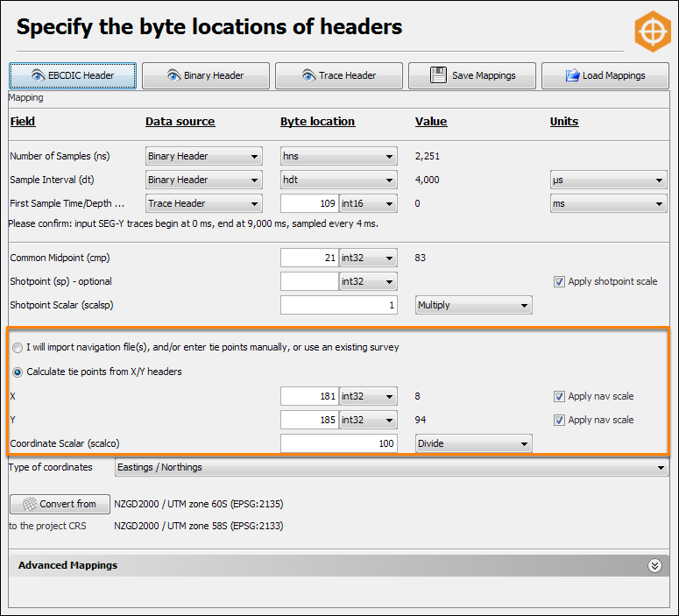This screenshot has height=616, width=679.
Task: Open the Binary Header viewer
Action: 206,76
